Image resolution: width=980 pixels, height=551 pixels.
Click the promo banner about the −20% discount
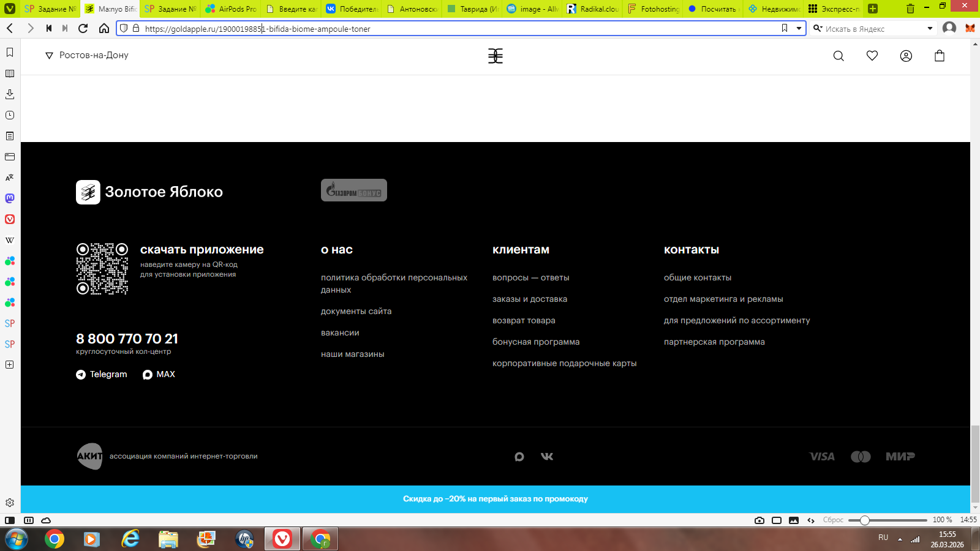click(496, 500)
